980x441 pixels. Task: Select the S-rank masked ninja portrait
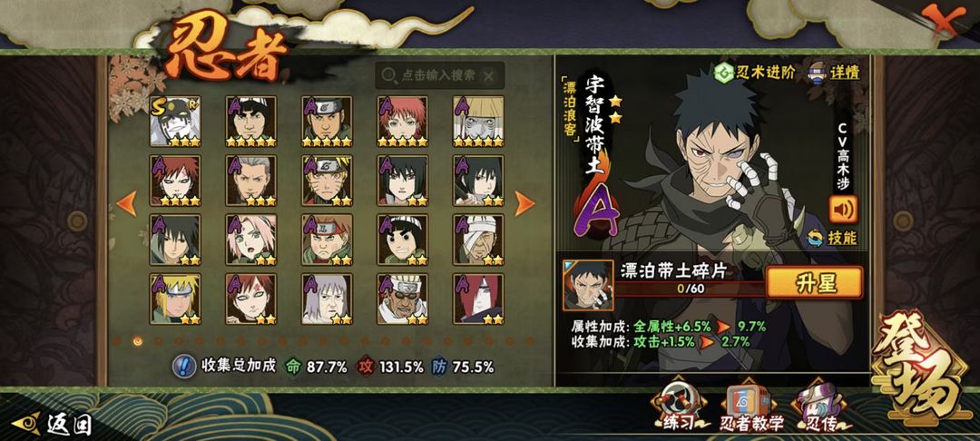tap(175, 122)
